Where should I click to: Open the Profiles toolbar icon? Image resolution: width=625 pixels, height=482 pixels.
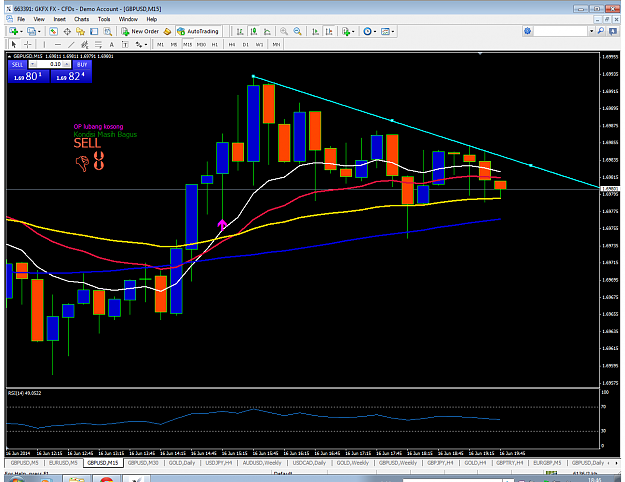tap(31, 31)
